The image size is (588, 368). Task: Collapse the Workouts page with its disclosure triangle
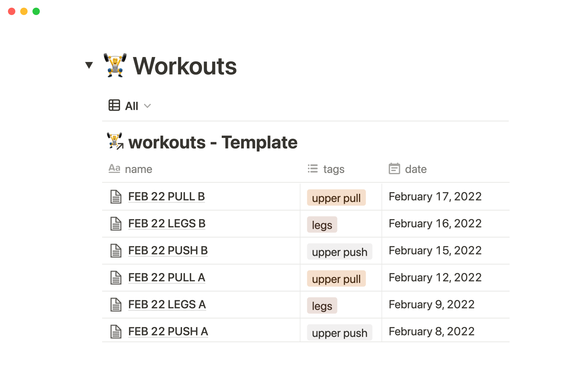point(89,65)
